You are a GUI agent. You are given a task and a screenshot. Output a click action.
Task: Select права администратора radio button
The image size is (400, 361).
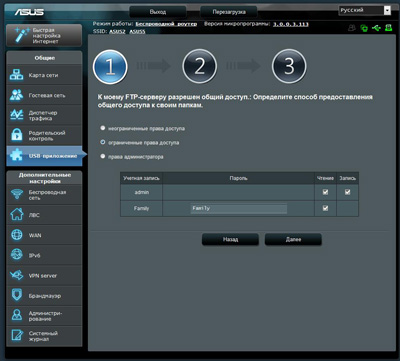tap(103, 156)
